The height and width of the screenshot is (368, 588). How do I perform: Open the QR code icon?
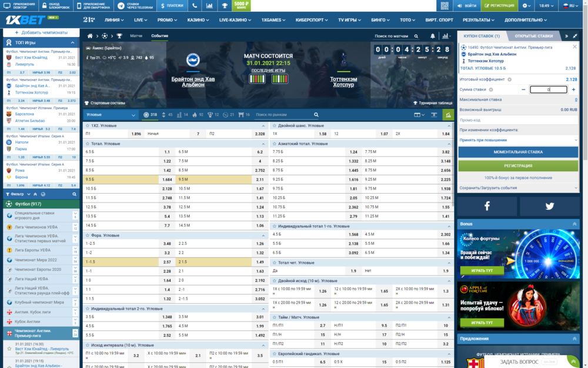(x=445, y=6)
